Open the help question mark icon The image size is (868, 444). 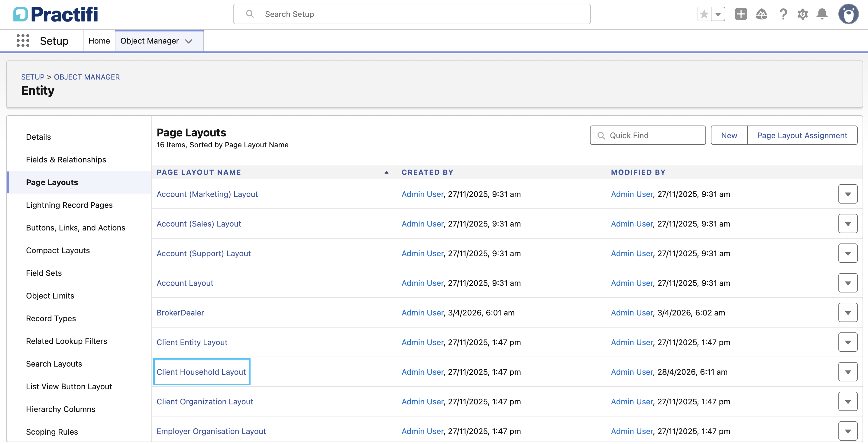tap(783, 14)
